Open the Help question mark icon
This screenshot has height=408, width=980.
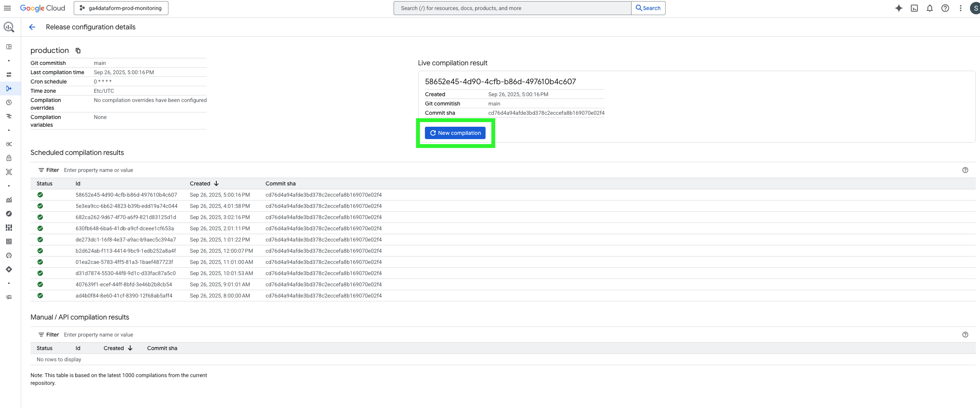[945, 8]
